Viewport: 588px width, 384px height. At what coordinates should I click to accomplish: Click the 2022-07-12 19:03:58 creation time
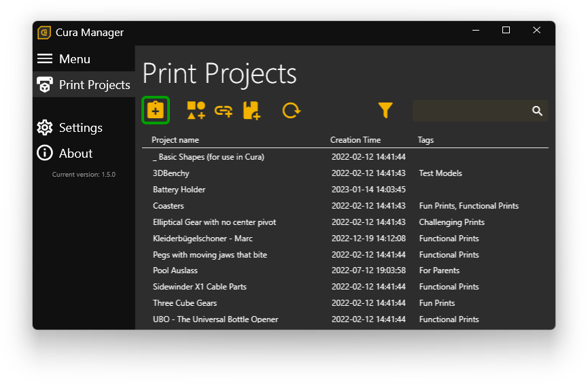368,270
